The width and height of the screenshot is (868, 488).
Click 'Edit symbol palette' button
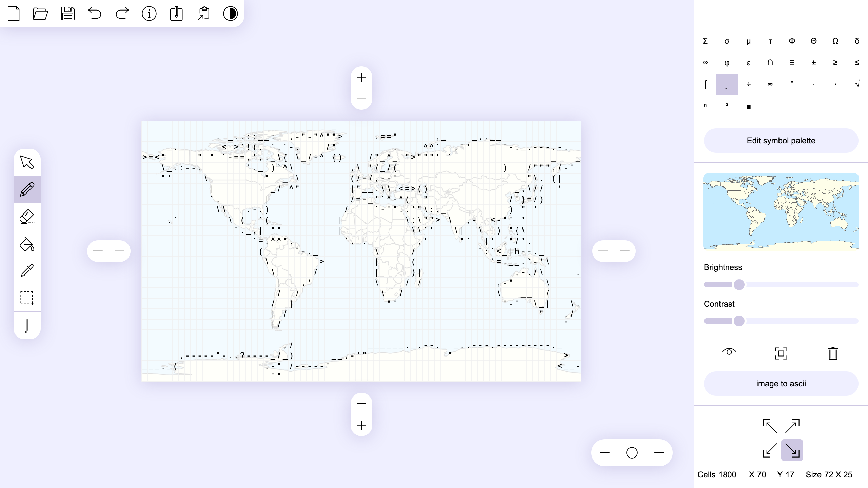(x=781, y=141)
